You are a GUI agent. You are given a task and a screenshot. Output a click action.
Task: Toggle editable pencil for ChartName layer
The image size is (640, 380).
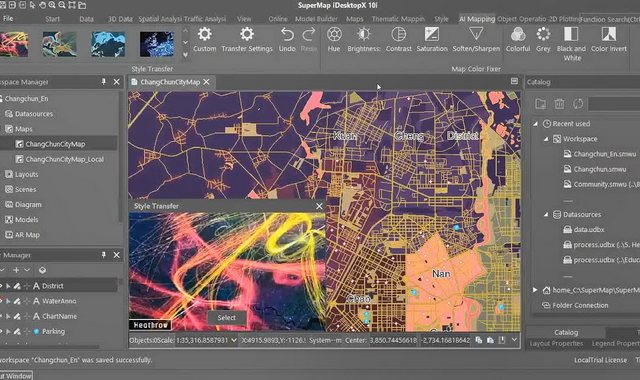17,316
